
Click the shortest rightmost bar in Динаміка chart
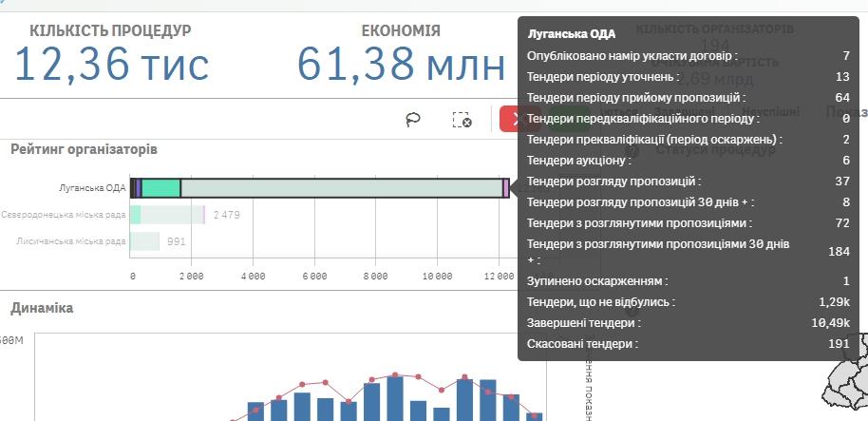coord(535,415)
